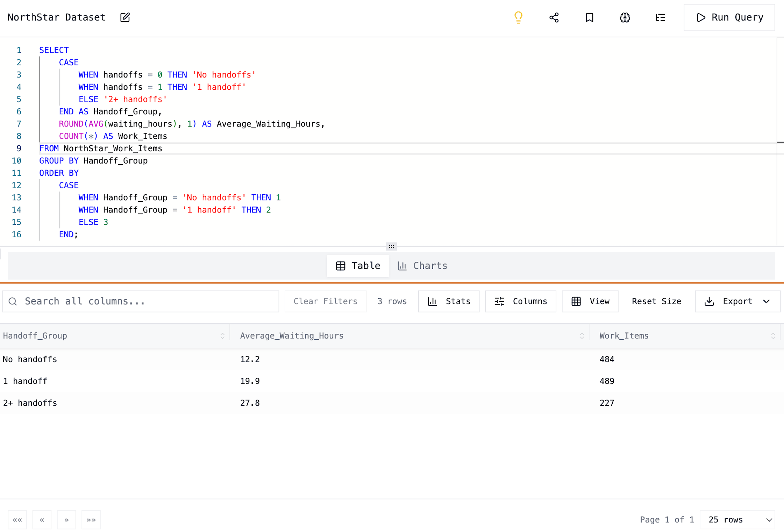
Task: Click the panel resize drag handle
Action: [x=391, y=246]
